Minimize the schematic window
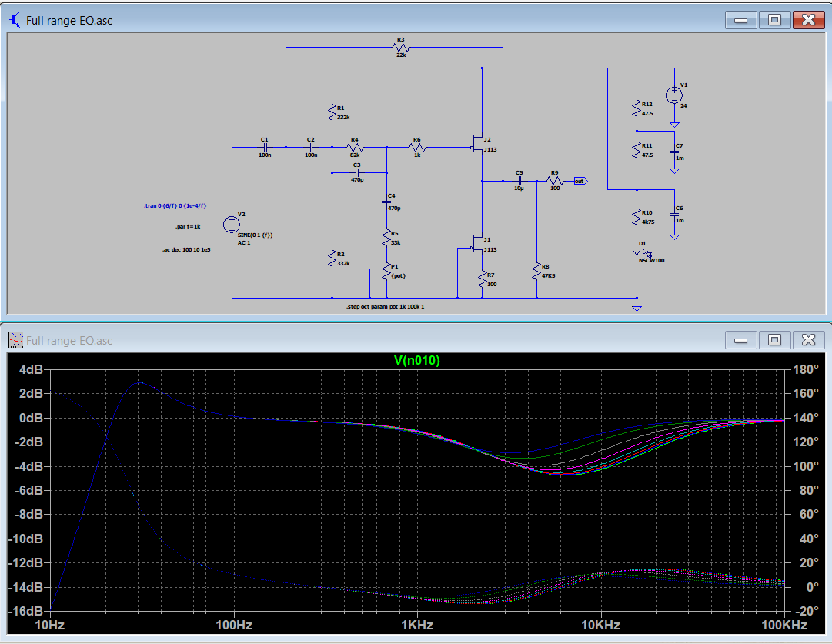The image size is (832, 644). (x=740, y=20)
